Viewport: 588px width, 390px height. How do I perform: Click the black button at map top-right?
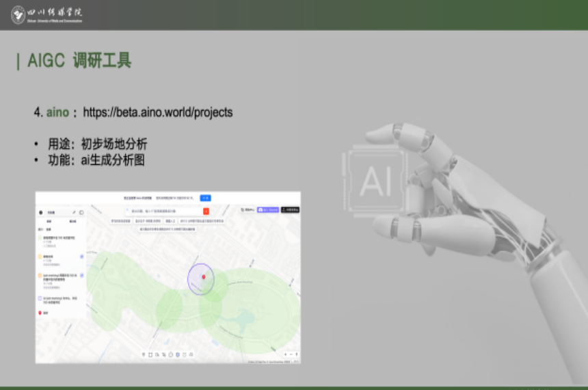click(x=290, y=210)
